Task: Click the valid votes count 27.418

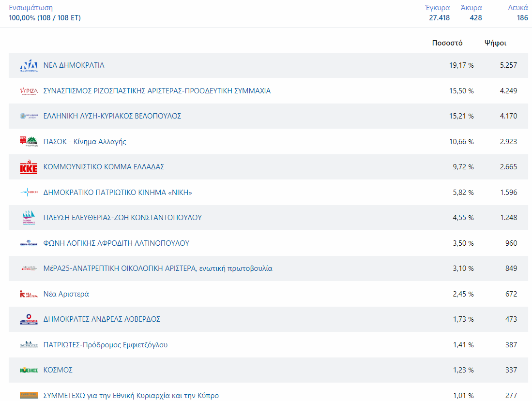Action: coord(440,18)
